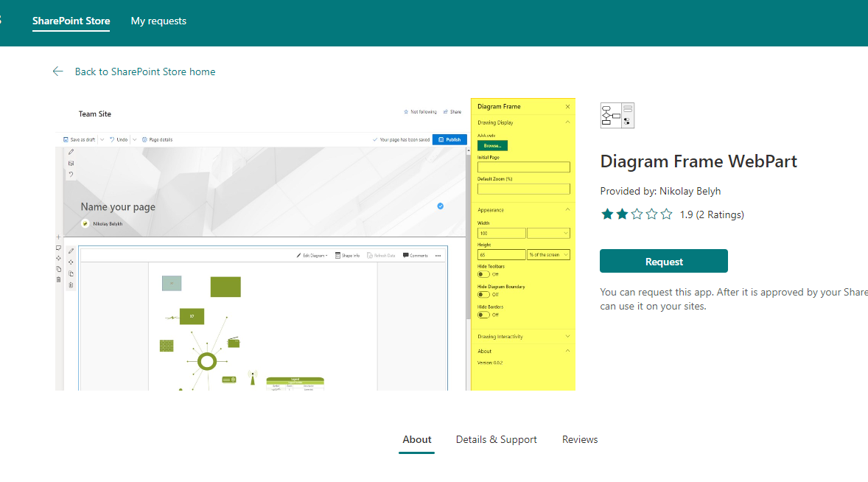
Task: Open Comments in the diagram toolbar
Action: coord(415,256)
